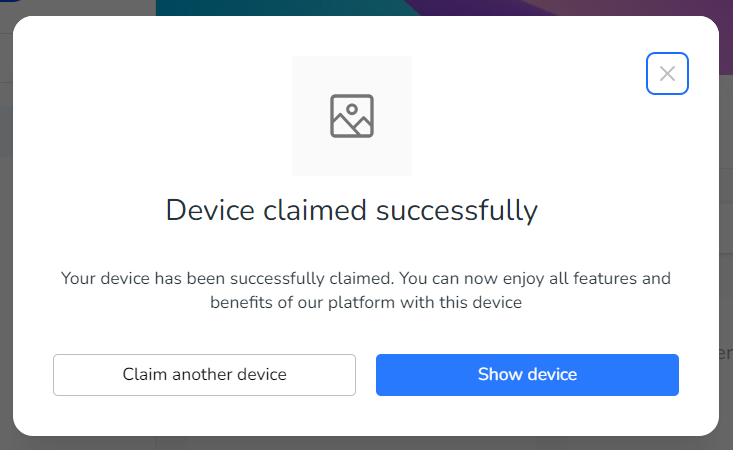The image size is (733, 450).
Task: Click the word 'successfully' in the heading
Action: [x=457, y=210]
